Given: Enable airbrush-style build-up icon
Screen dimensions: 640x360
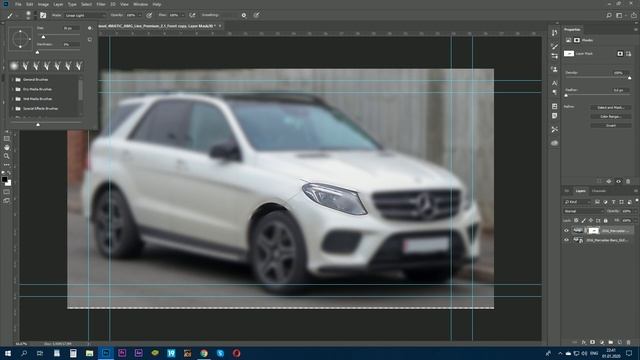Looking at the screenshot, I should 192,15.
